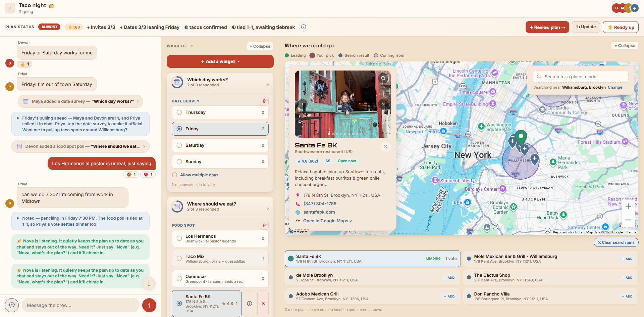Screen dimensions: 644x317
Task: Zoom the Santa Fe BK photo with magnifier icon
Action: click(383, 78)
